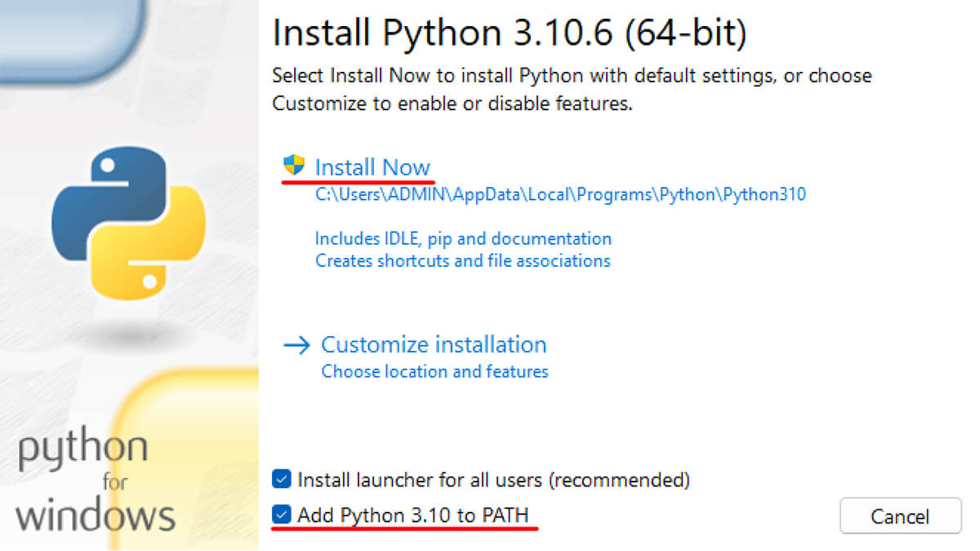The width and height of the screenshot is (980, 551).
Task: Click the installer description paragraph
Action: [x=572, y=90]
